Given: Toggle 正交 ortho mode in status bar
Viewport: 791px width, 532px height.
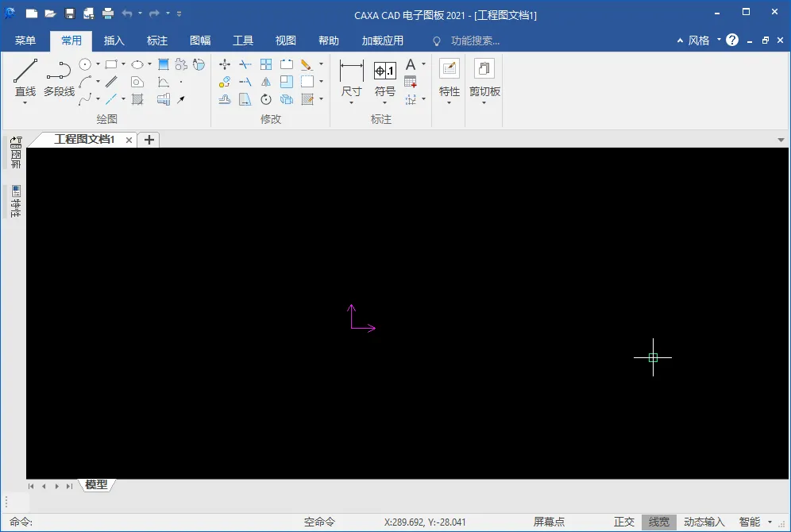Looking at the screenshot, I should point(624,522).
